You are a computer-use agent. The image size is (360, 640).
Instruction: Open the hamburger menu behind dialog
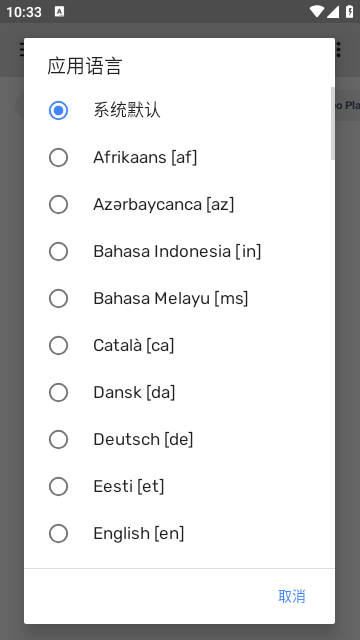click(22, 50)
